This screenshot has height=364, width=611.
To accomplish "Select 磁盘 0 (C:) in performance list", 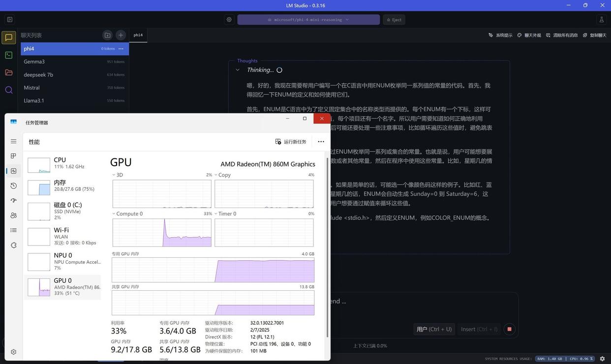I will point(62,211).
